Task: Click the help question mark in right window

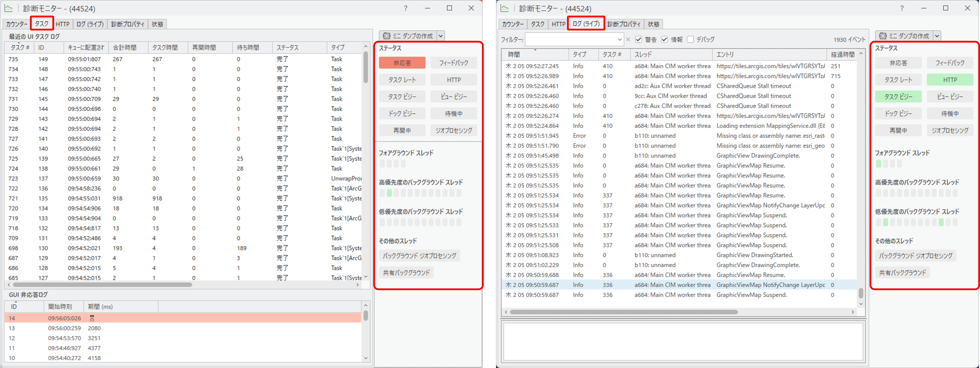Action: [902, 8]
